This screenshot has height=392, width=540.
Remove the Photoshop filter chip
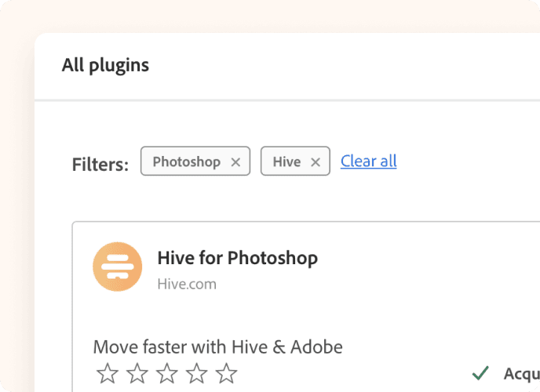(235, 162)
